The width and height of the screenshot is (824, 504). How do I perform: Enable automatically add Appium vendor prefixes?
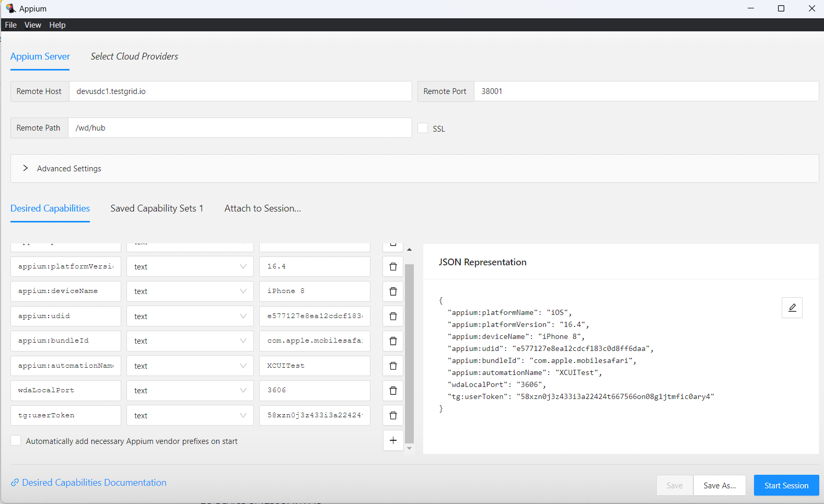(x=16, y=441)
